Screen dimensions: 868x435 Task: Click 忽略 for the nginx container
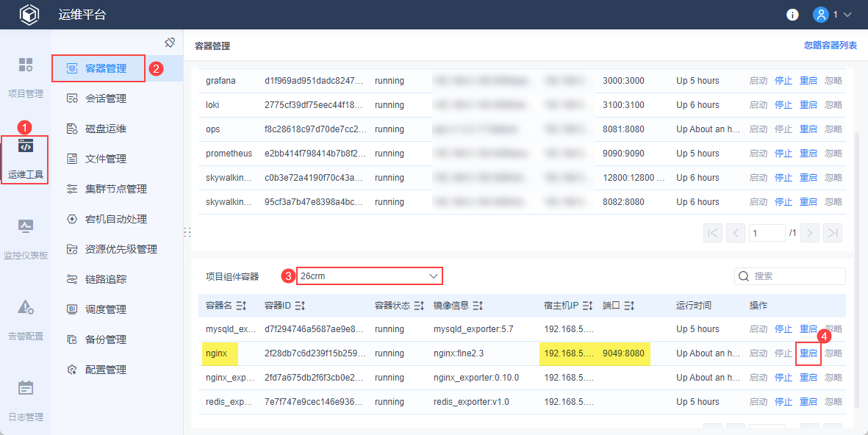(x=833, y=353)
